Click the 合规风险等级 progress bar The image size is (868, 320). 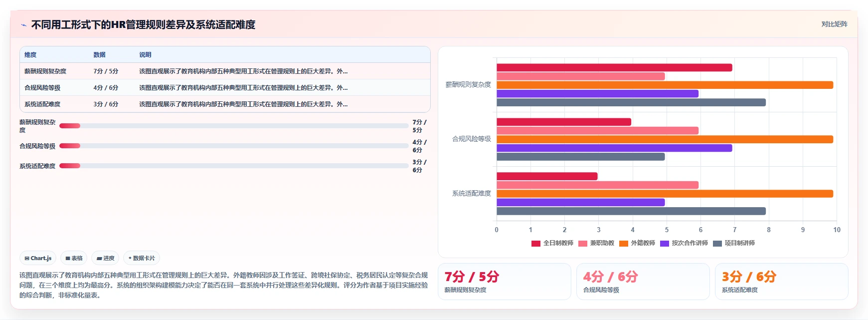tap(234, 146)
